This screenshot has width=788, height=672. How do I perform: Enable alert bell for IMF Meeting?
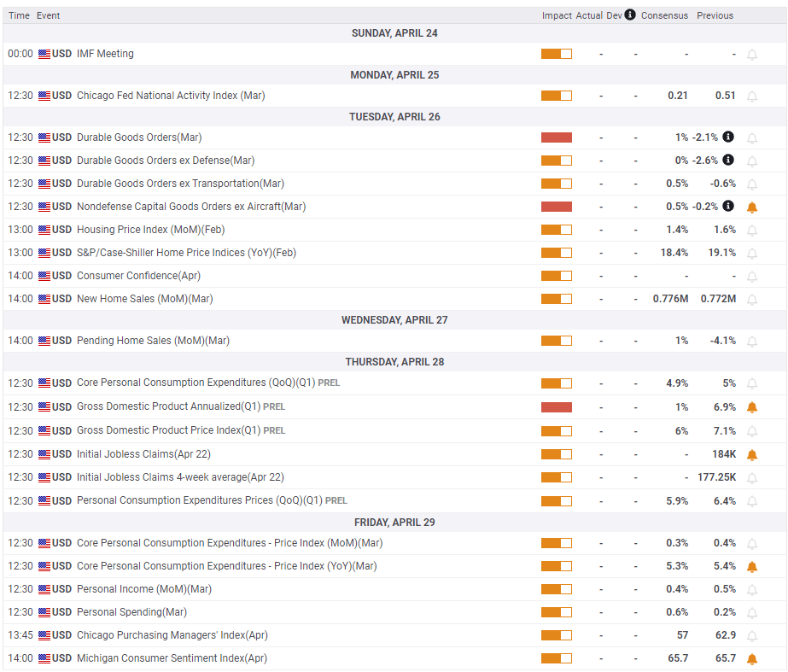tap(752, 55)
